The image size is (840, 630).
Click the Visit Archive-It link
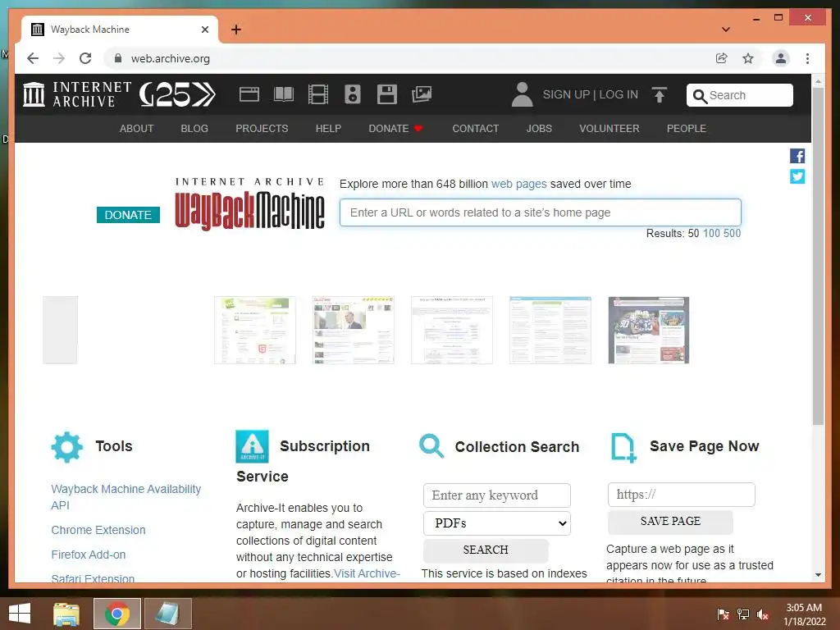(367, 573)
